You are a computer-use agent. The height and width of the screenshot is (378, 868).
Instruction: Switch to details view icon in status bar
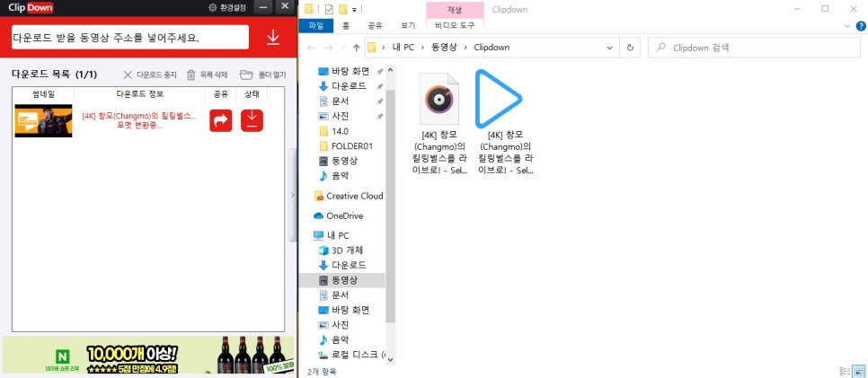(845, 372)
